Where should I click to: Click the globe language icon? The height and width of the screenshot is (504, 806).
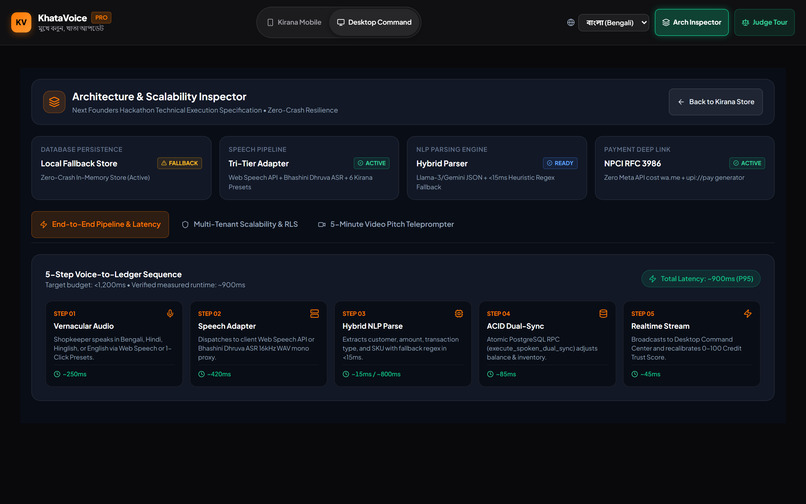[571, 23]
